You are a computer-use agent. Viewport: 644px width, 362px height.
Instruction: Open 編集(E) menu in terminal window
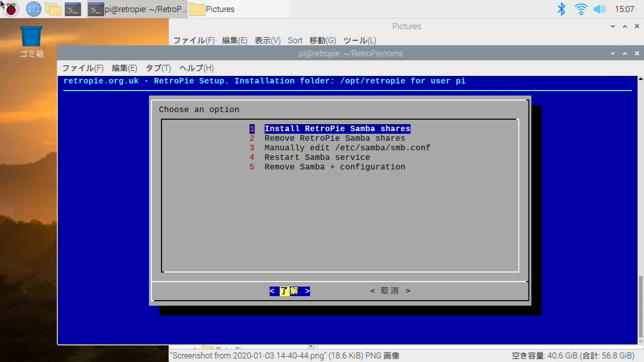pos(124,68)
